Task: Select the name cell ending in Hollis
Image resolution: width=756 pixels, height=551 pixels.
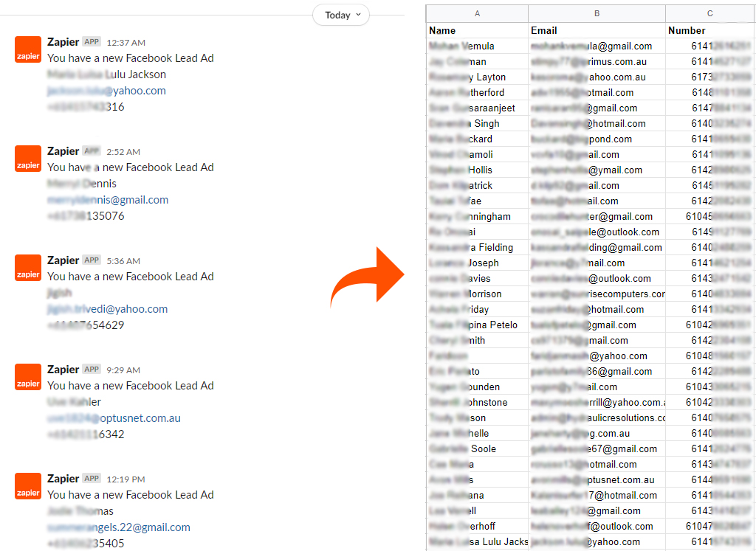Action: [478, 170]
